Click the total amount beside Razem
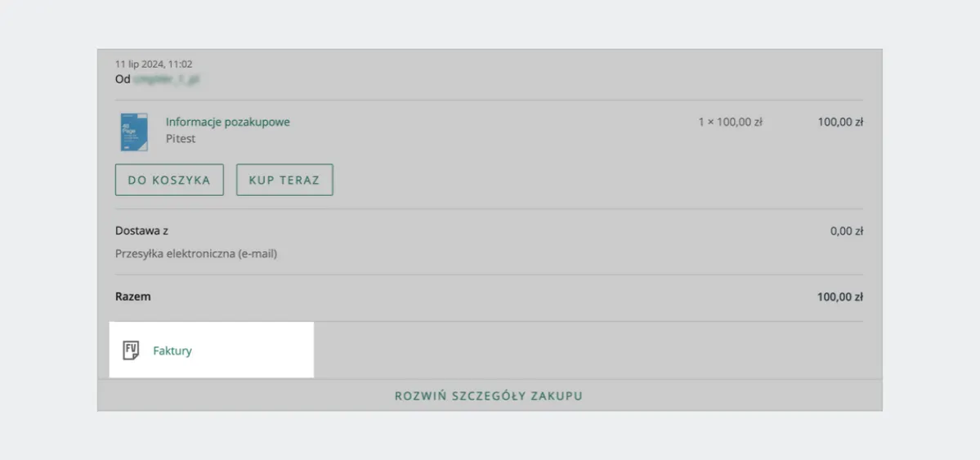The height and width of the screenshot is (460, 980). 839,297
